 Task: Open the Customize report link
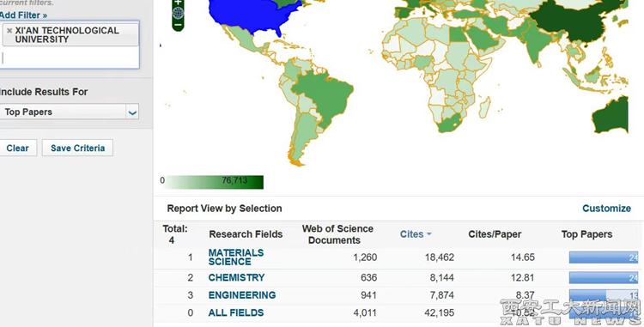pyautogui.click(x=606, y=209)
